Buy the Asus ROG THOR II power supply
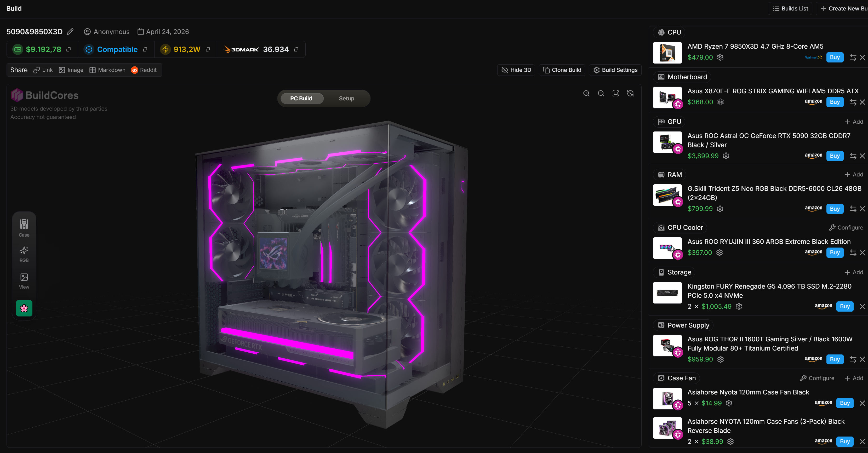Viewport: 868px width, 453px height. 835,359
